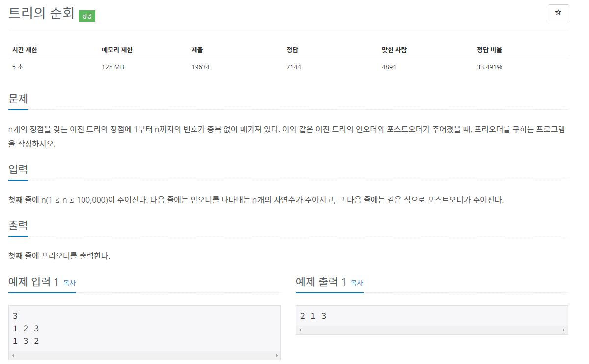Click the 시간 제한 column header
Screen dimensions: 589x364
point(25,50)
